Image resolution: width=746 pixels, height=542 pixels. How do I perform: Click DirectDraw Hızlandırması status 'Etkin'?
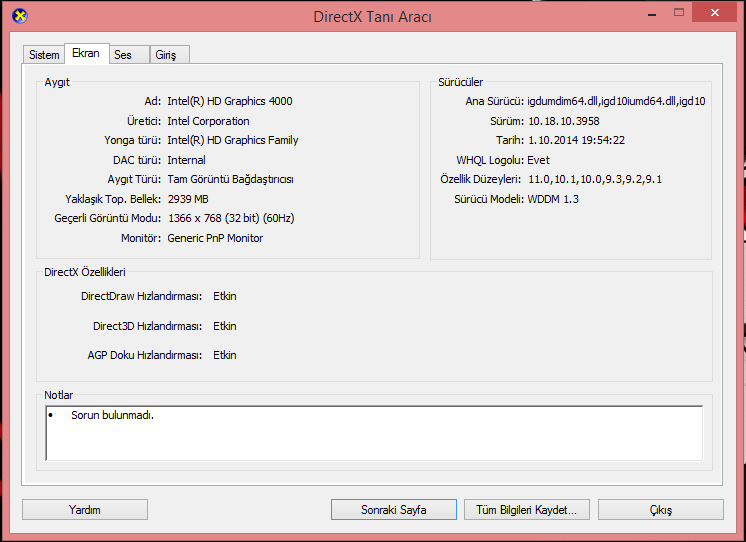tap(225, 296)
